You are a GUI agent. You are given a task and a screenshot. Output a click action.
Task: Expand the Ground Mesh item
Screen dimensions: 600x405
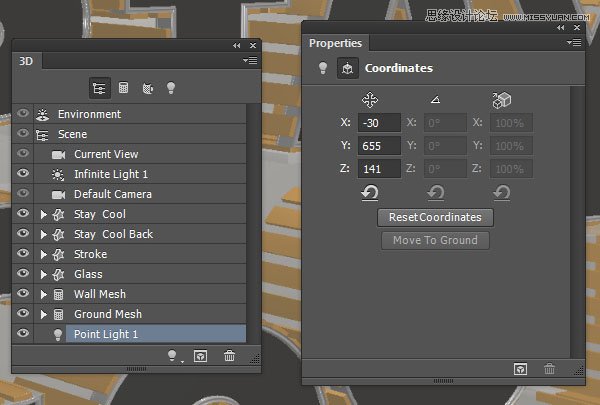pyautogui.click(x=44, y=314)
